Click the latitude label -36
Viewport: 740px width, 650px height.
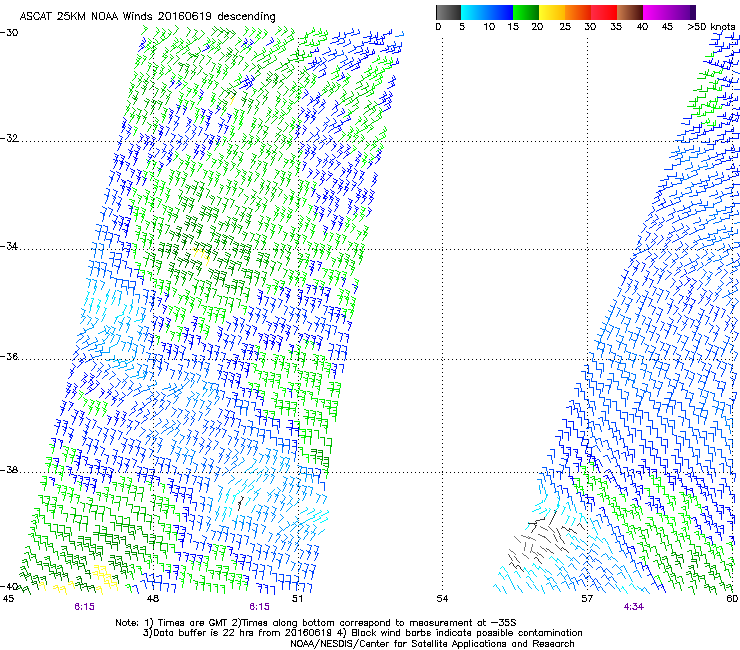(x=9, y=356)
